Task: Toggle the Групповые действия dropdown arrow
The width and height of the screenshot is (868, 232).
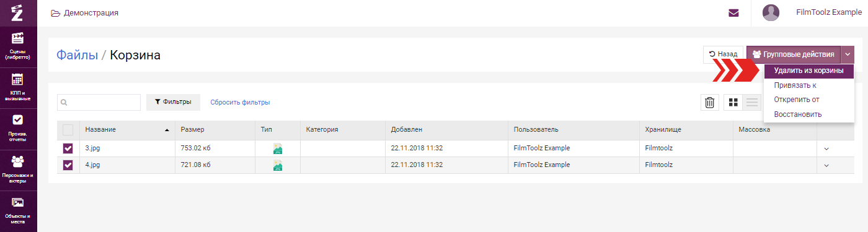Action: pyautogui.click(x=848, y=54)
